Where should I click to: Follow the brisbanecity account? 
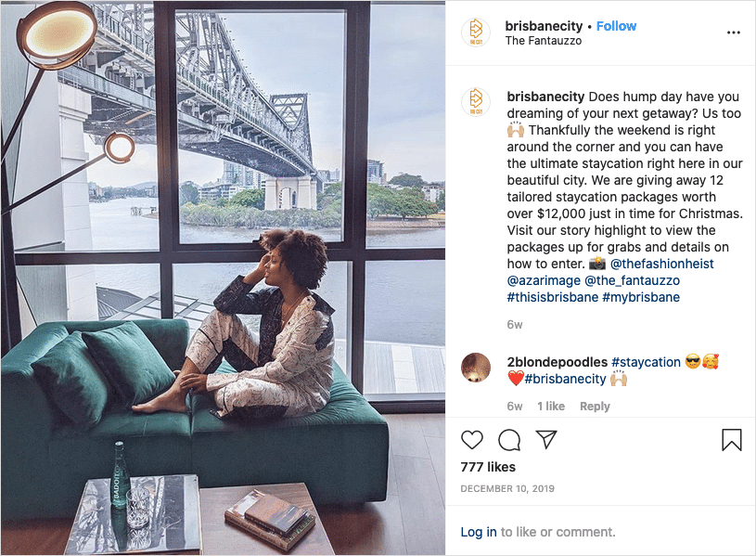[616, 26]
